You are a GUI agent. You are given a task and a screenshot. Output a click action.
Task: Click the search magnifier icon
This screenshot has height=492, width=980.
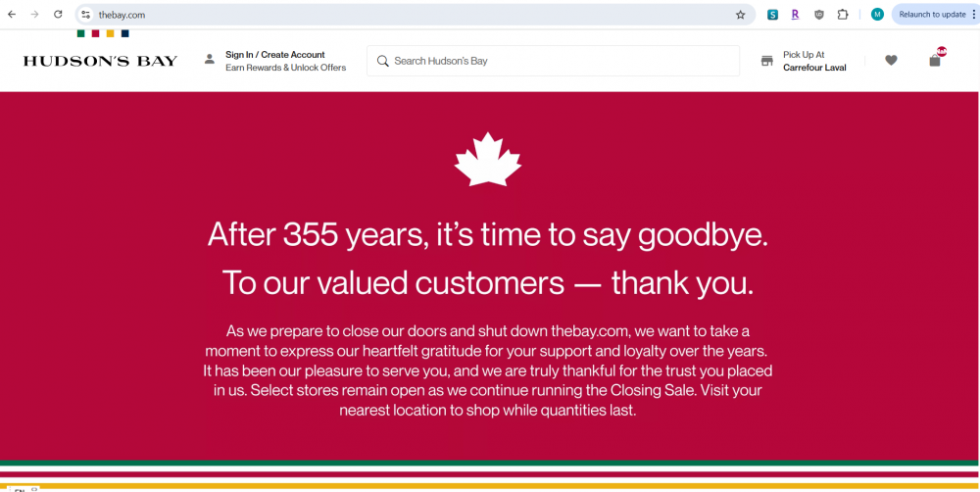coord(382,61)
